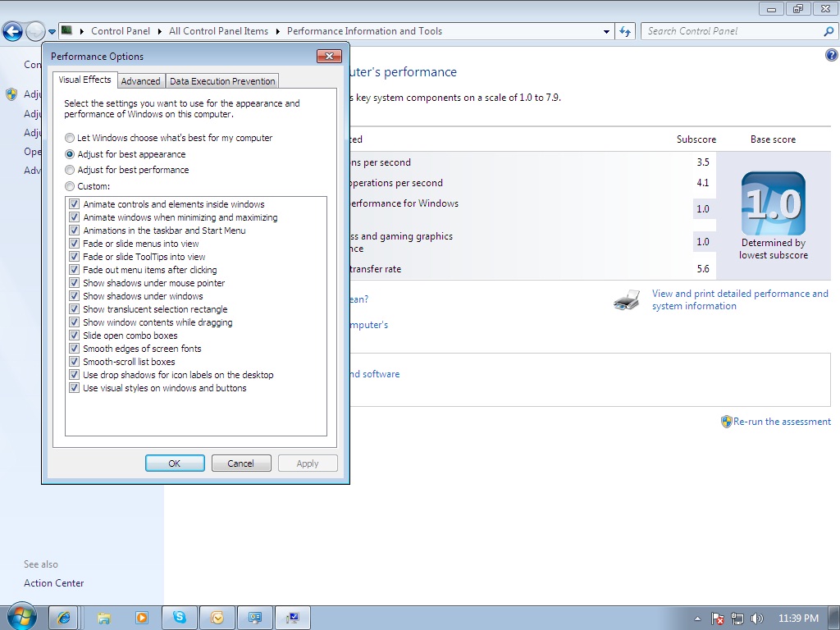This screenshot has height=630, width=840.
Task: Show hidden system tray icons
Action: 696,619
